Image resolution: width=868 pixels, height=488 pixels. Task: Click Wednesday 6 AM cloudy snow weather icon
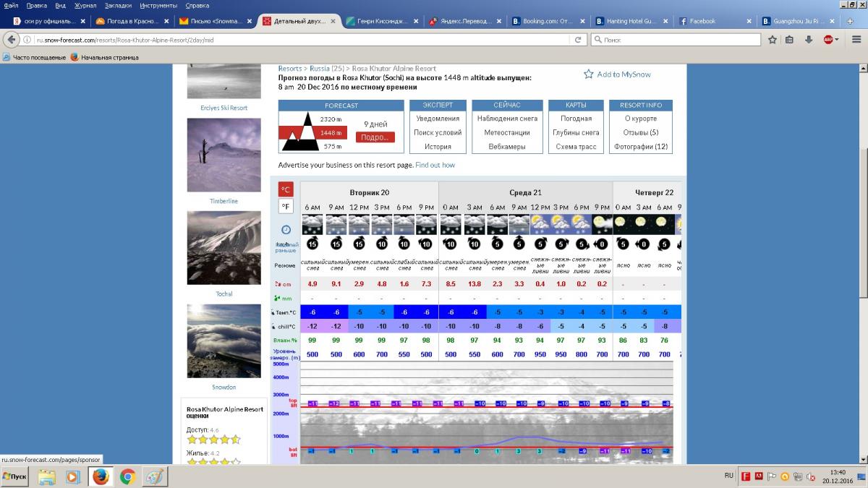pyautogui.click(x=496, y=224)
